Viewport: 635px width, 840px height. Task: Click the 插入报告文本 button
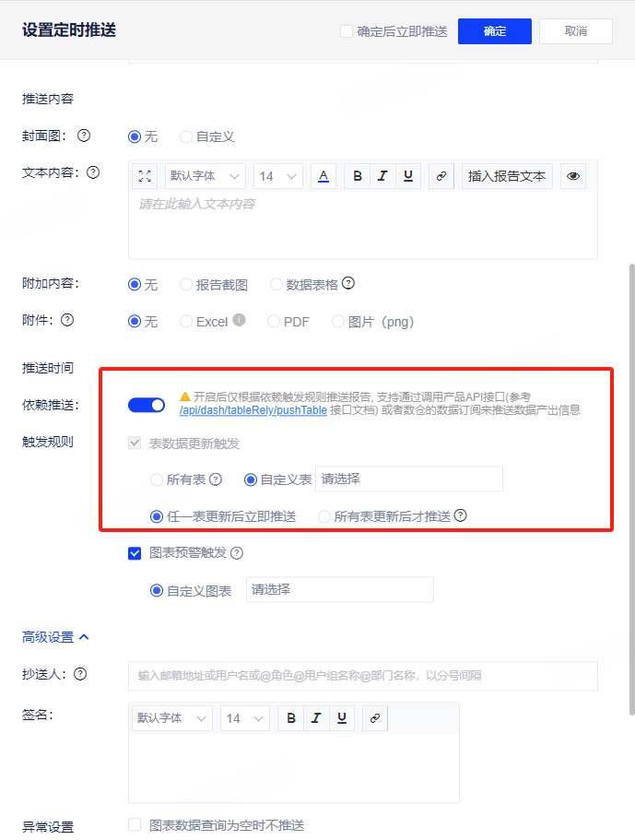coord(507,176)
